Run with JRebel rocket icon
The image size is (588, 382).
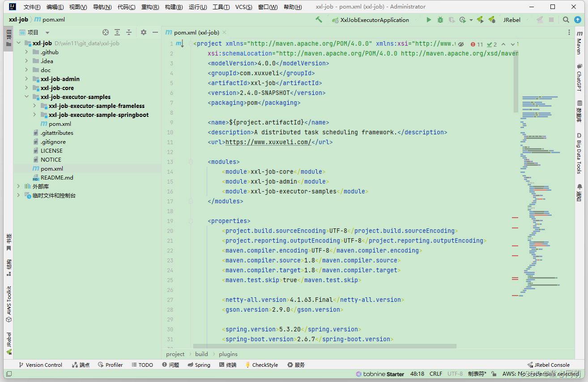480,20
